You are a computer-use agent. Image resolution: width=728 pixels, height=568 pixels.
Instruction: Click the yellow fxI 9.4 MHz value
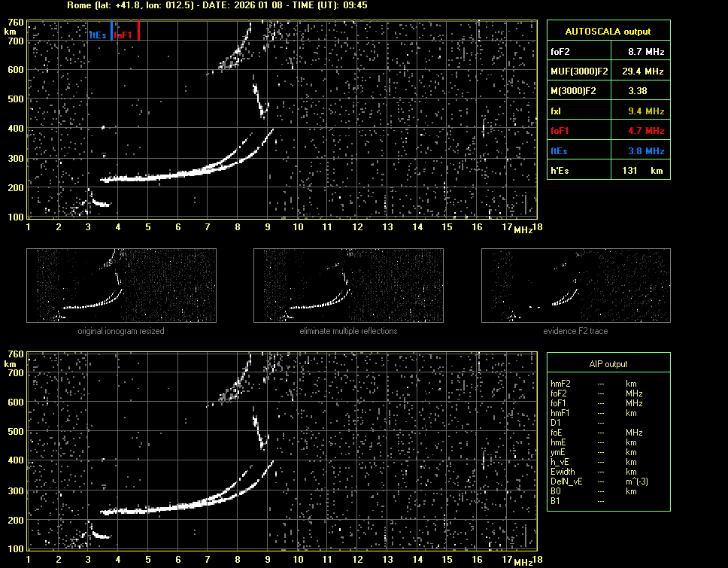pos(646,111)
